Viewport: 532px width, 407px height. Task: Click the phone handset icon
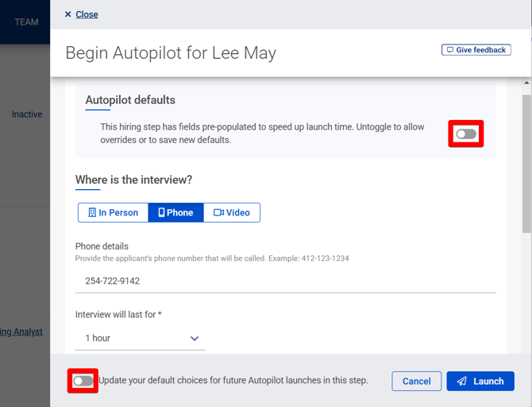pyautogui.click(x=162, y=212)
